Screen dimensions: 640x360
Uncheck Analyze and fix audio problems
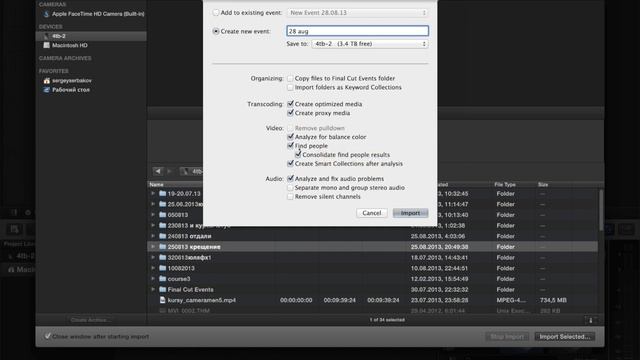290,178
